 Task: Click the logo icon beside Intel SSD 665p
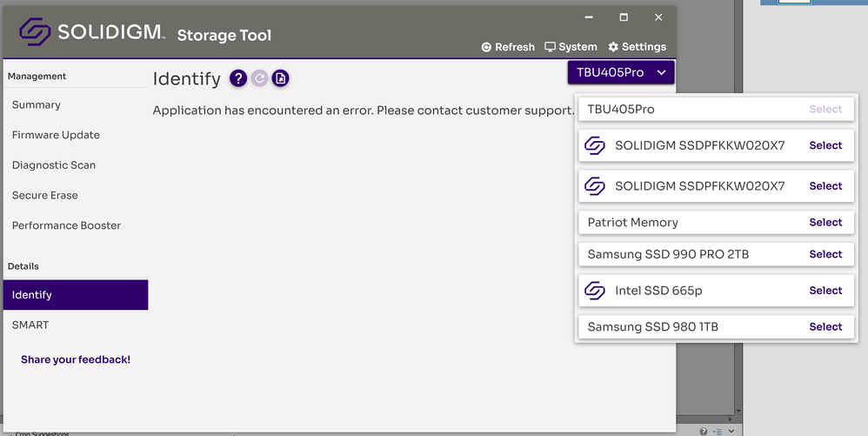(595, 291)
